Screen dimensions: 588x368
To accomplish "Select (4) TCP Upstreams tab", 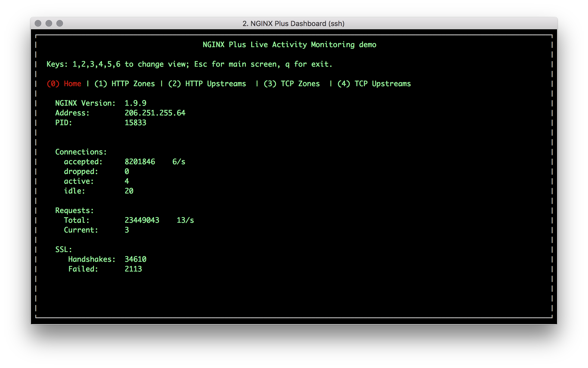I will tap(374, 84).
